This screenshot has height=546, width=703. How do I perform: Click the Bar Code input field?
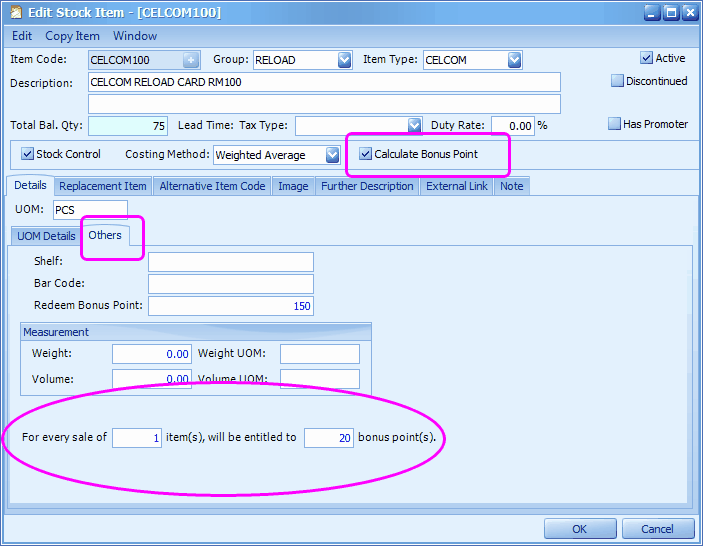(231, 284)
